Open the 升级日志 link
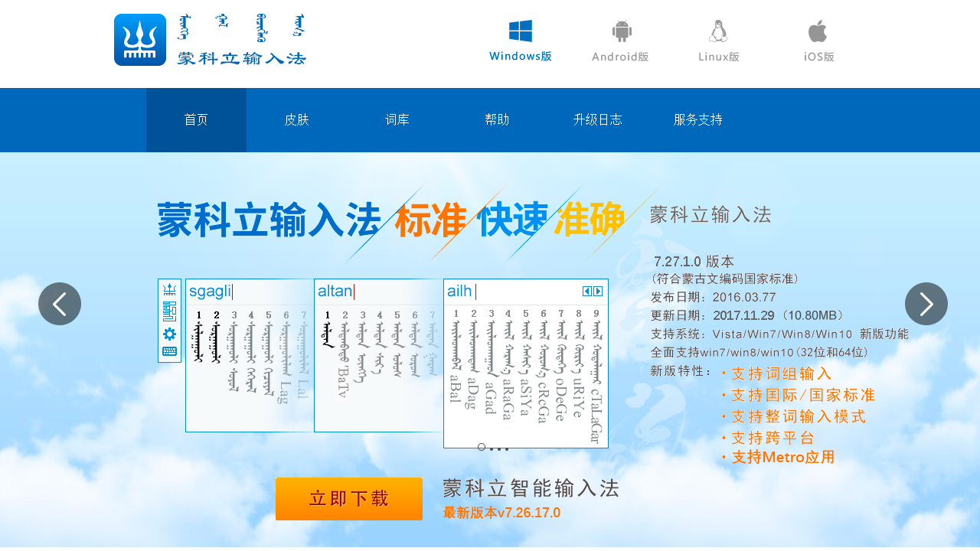 [598, 119]
